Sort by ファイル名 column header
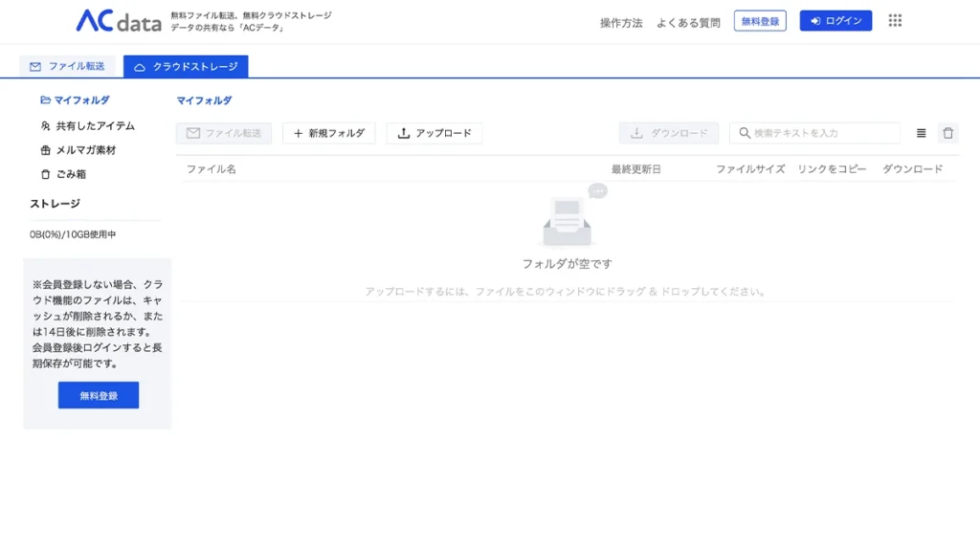The width and height of the screenshot is (980, 551). click(212, 169)
